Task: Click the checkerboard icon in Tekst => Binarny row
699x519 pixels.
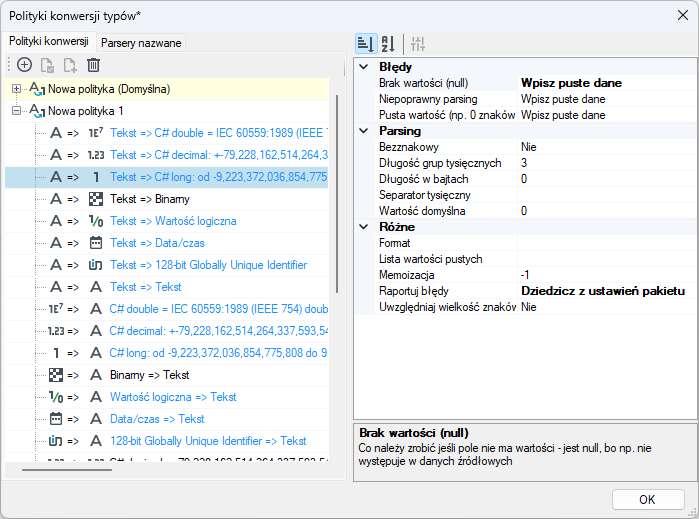Action: (x=96, y=199)
